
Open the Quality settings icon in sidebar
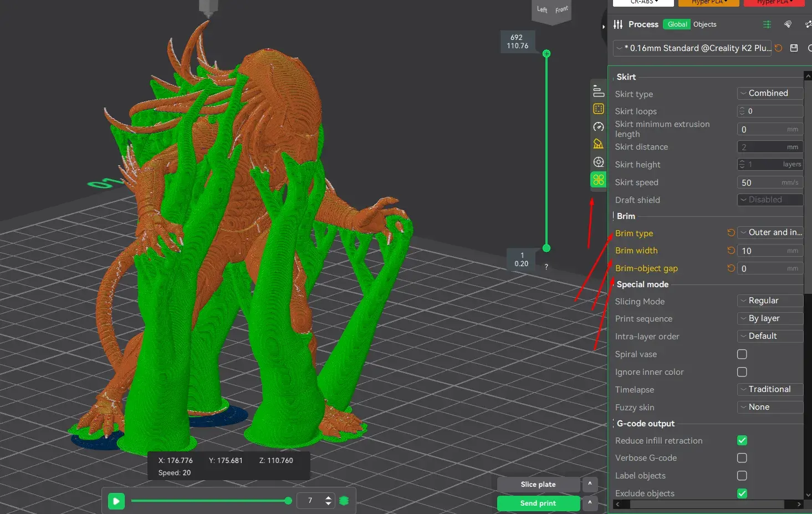[598, 91]
